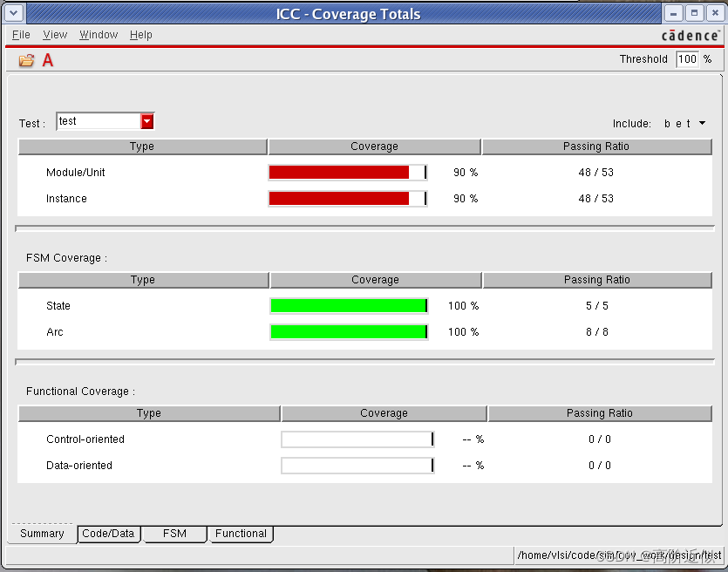
Task: Click the Arc coverage green bar
Action: click(x=349, y=331)
